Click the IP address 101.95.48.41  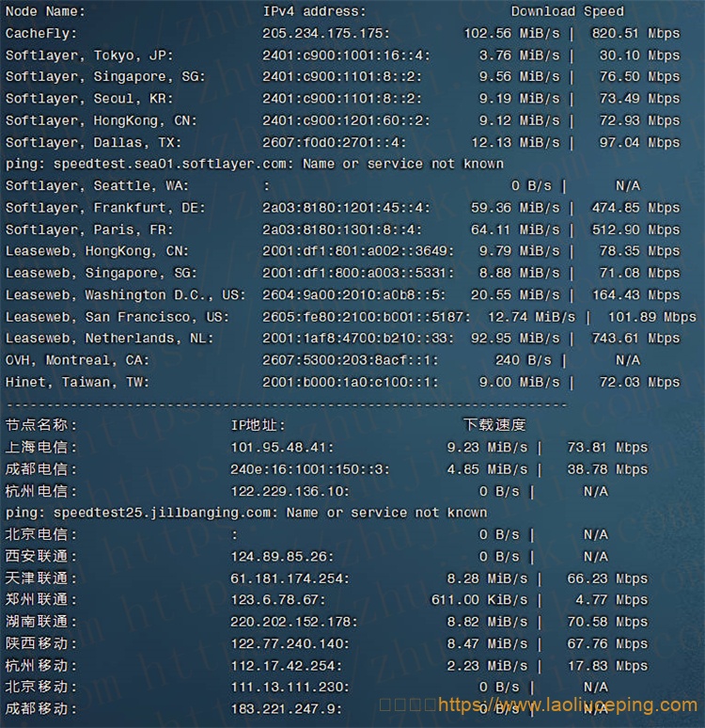click(282, 448)
